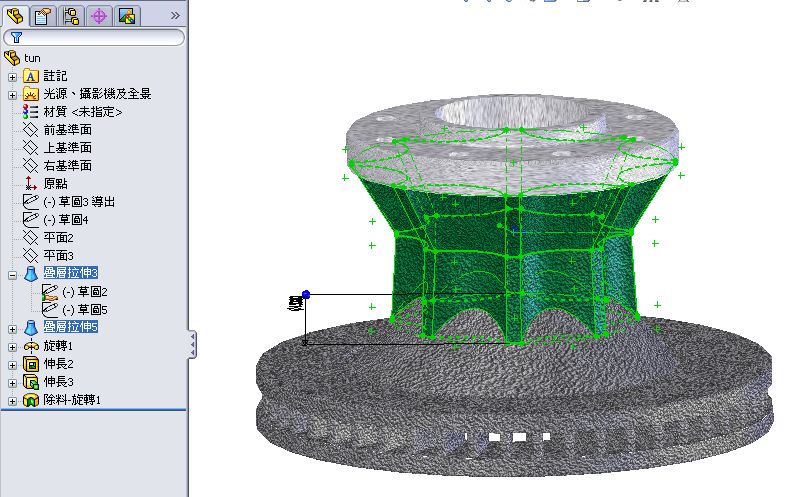This screenshot has height=497, width=803.
Task: Click the 右基準面 label
Action: click(x=68, y=165)
